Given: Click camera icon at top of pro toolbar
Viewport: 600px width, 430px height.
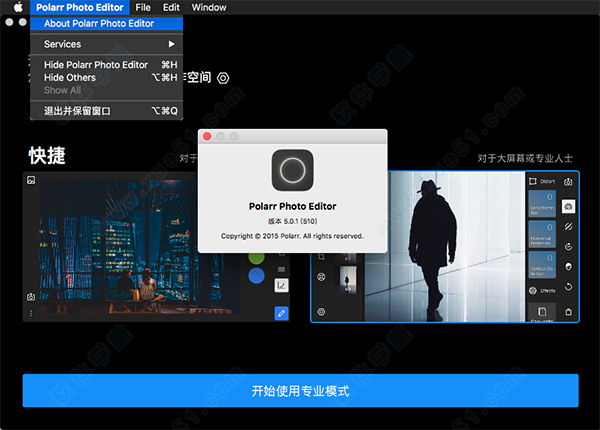Looking at the screenshot, I should pos(568,182).
